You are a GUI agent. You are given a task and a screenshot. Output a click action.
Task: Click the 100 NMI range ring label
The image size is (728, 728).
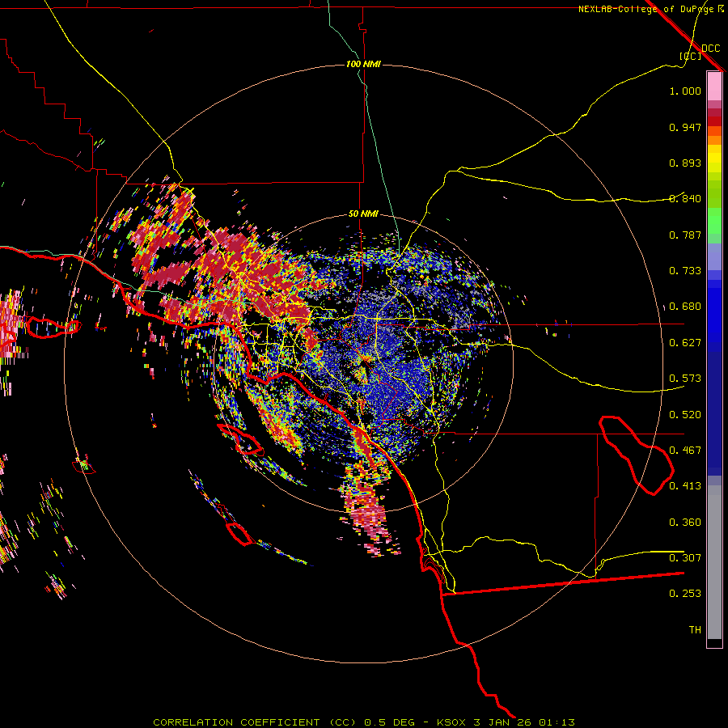[363, 64]
